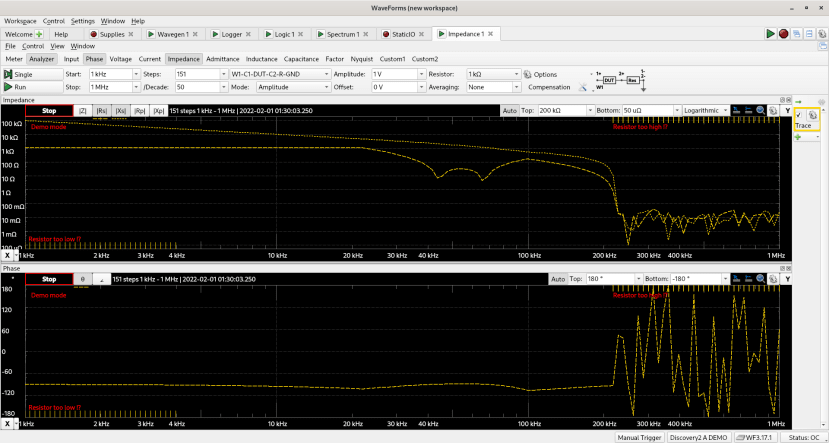
Task: Click the DUT circuit wiring diagram
Action: (620, 81)
